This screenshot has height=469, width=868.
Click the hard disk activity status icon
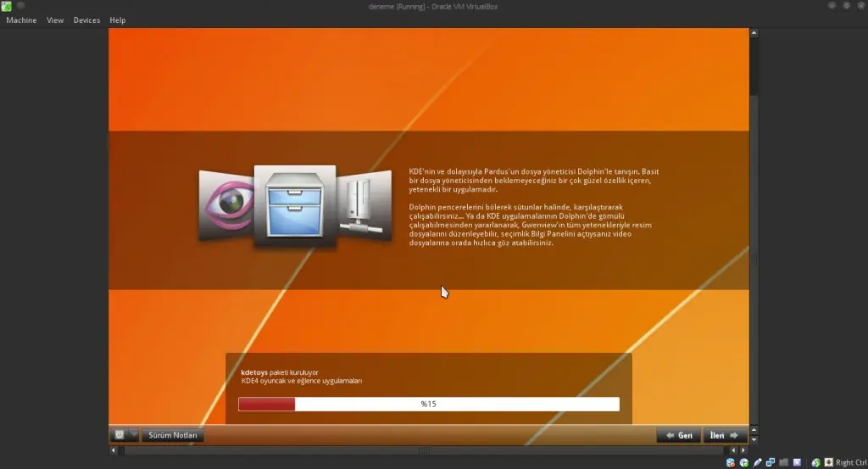coord(731,462)
